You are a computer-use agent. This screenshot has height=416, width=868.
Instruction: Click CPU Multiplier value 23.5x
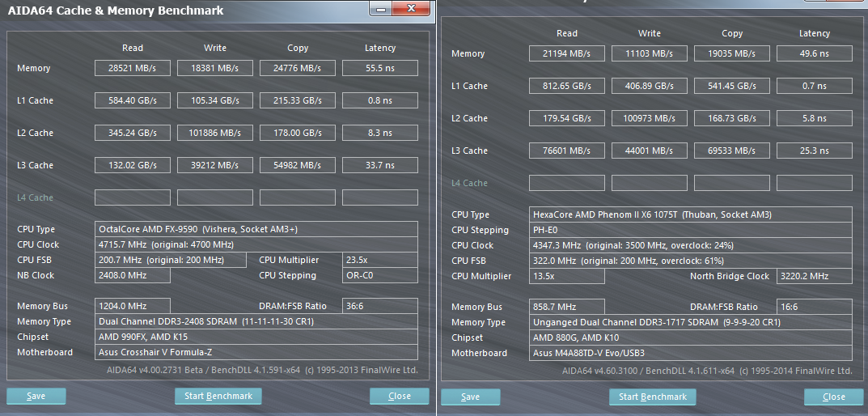coord(379,260)
